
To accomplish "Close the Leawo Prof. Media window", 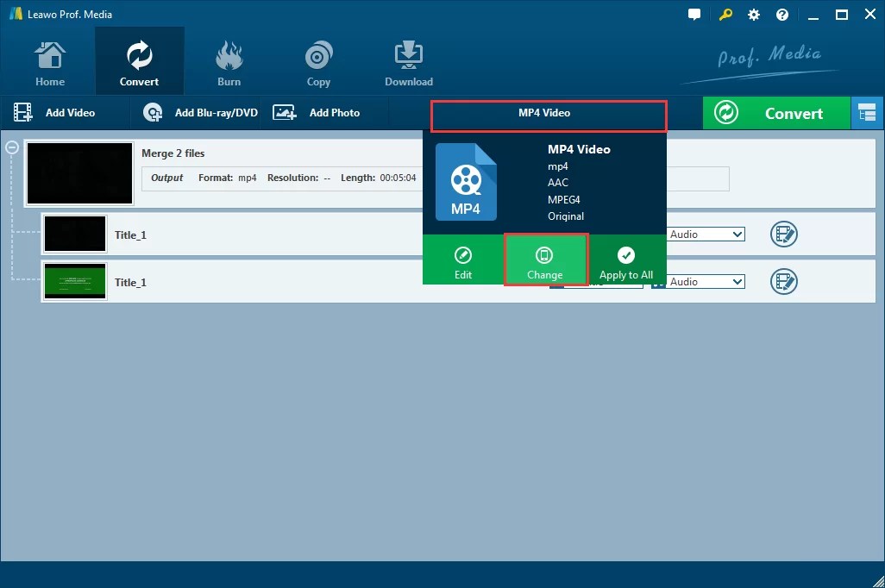I will tap(870, 15).
